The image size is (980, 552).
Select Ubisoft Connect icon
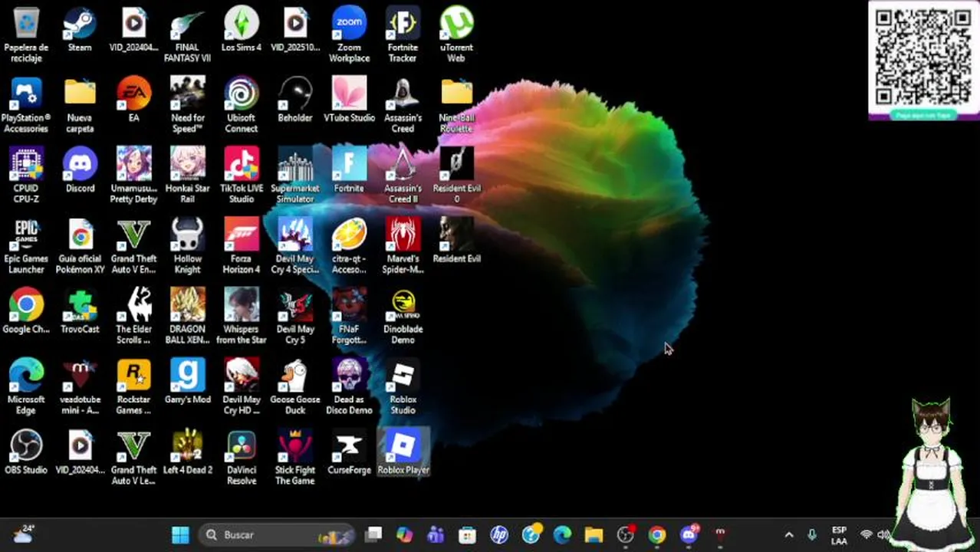click(x=242, y=106)
